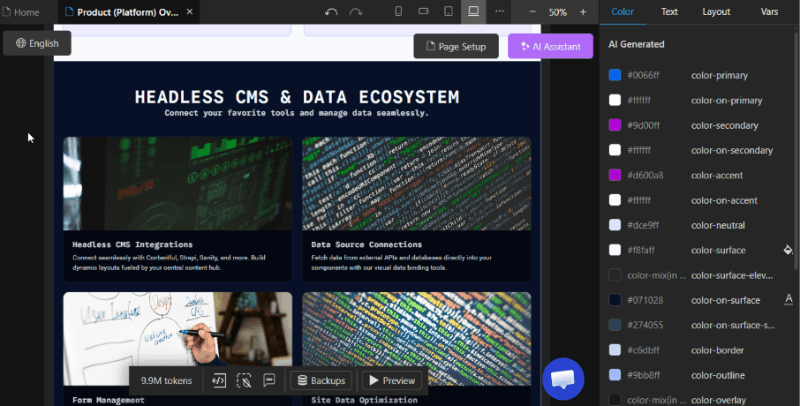Image resolution: width=800 pixels, height=406 pixels.
Task: Switch to the Layout tab
Action: [x=716, y=12]
